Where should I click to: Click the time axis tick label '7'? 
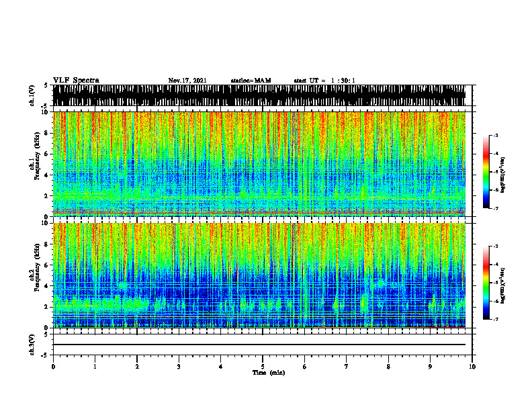[347, 367]
